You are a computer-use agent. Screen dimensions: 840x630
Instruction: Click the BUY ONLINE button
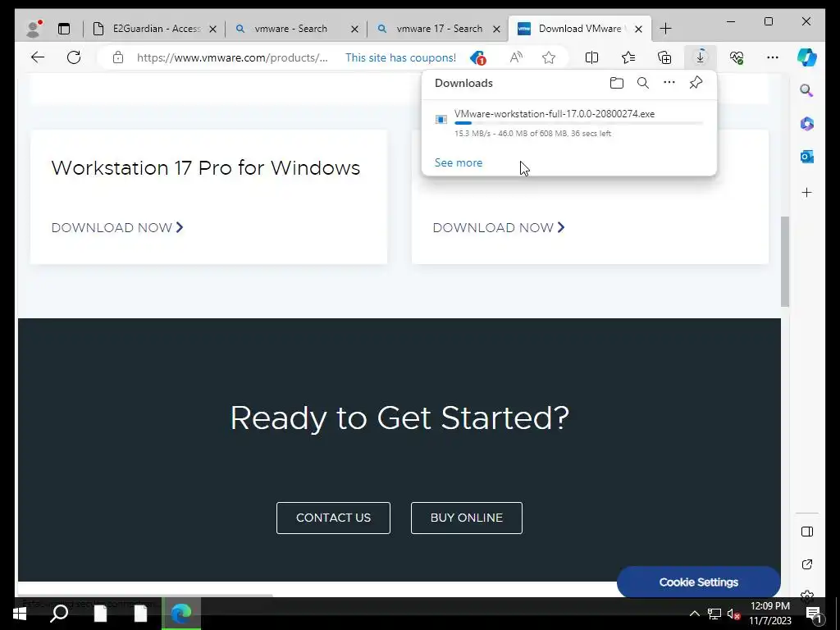coord(467,518)
